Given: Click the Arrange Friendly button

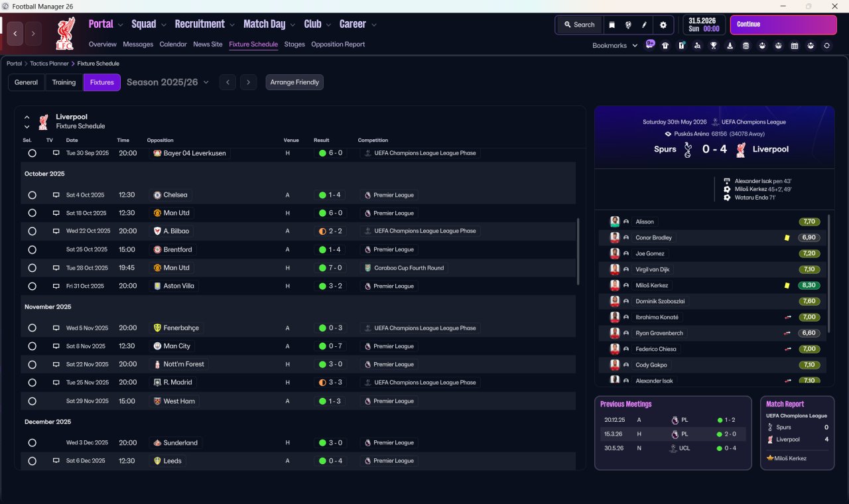Looking at the screenshot, I should coord(294,82).
